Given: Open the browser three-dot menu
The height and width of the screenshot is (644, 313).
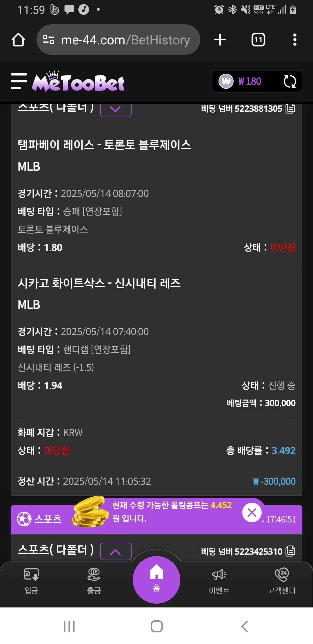Looking at the screenshot, I should [x=295, y=40].
